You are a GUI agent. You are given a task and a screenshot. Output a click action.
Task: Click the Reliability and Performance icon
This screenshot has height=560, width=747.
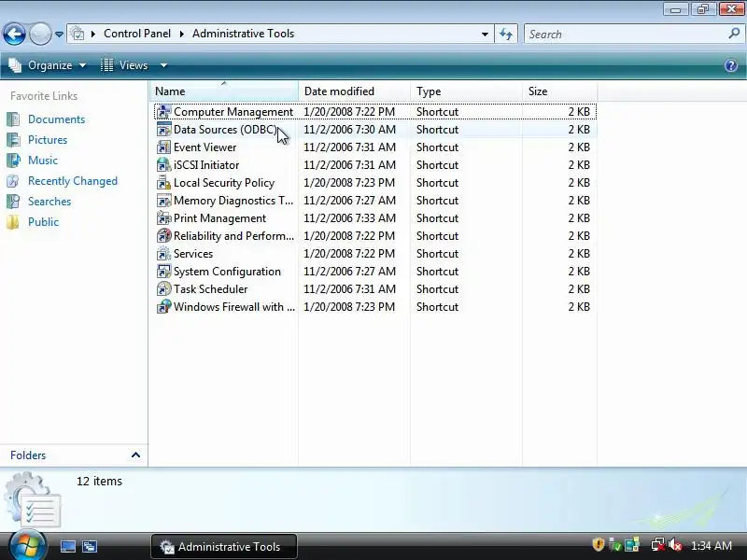(164, 236)
